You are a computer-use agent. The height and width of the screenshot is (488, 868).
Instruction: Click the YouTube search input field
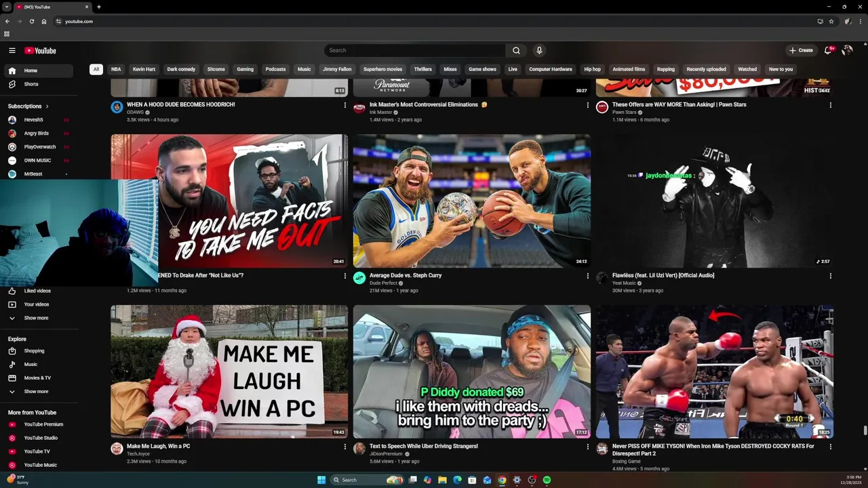415,50
